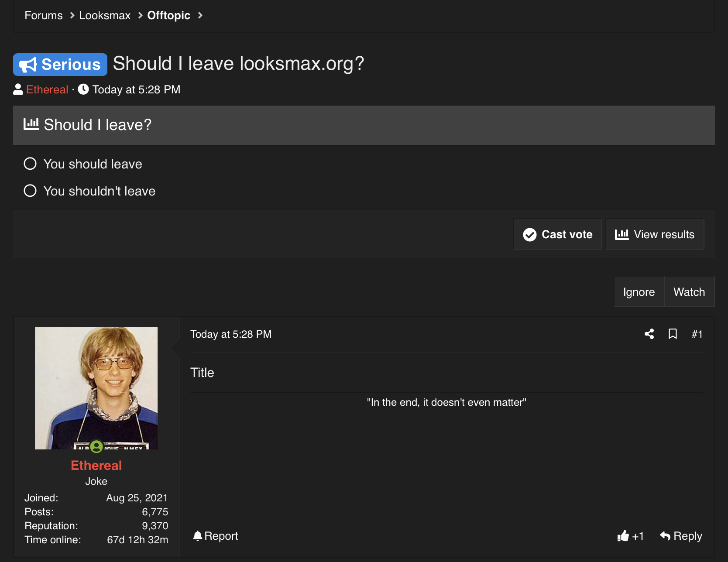Open Ethereal's profile link under thread title
The width and height of the screenshot is (728, 562).
click(x=47, y=89)
